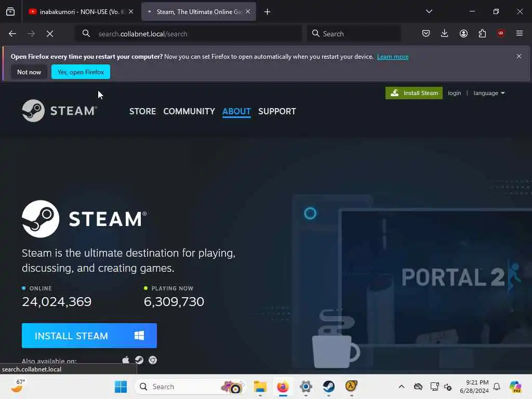Open the SUPPORT menu
The width and height of the screenshot is (532, 399).
coord(277,111)
